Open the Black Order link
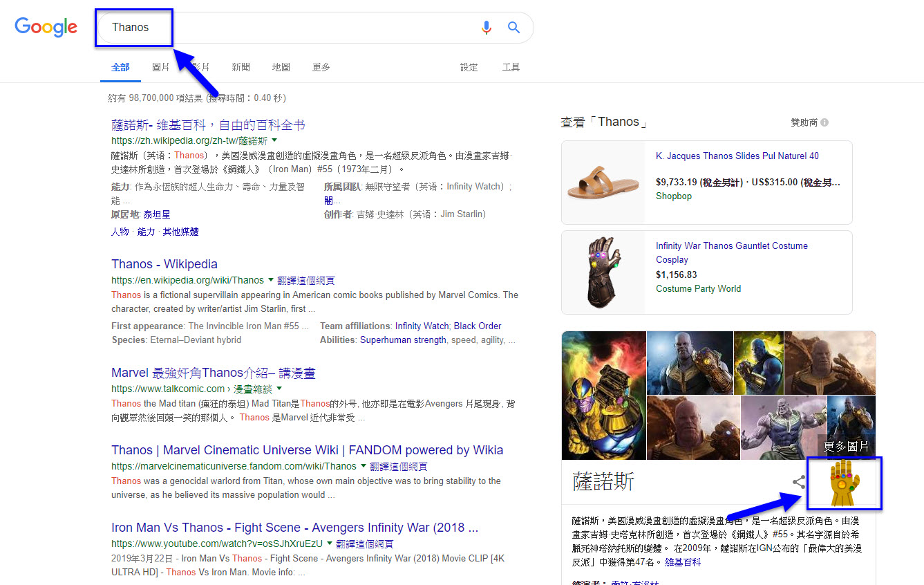Viewport: 924px width, 585px height. [x=478, y=326]
